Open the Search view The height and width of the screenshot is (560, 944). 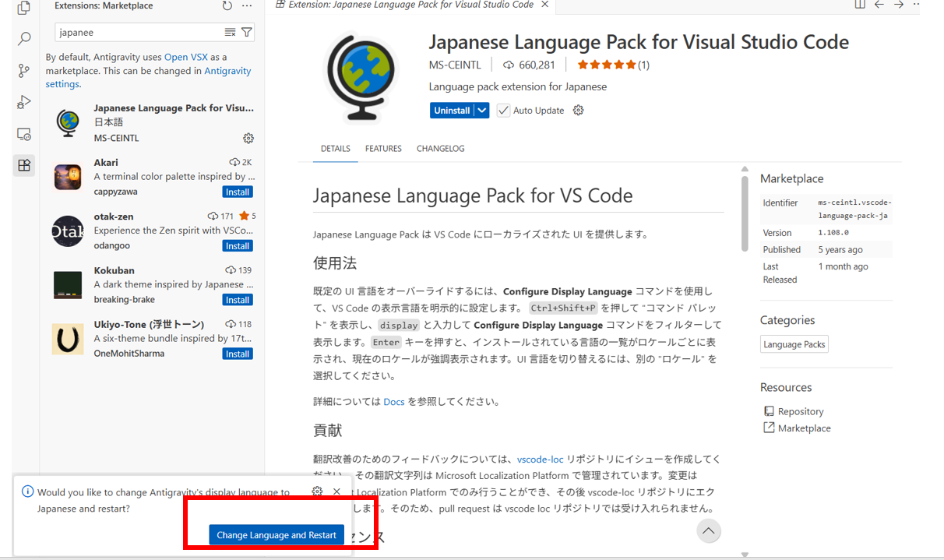click(23, 38)
